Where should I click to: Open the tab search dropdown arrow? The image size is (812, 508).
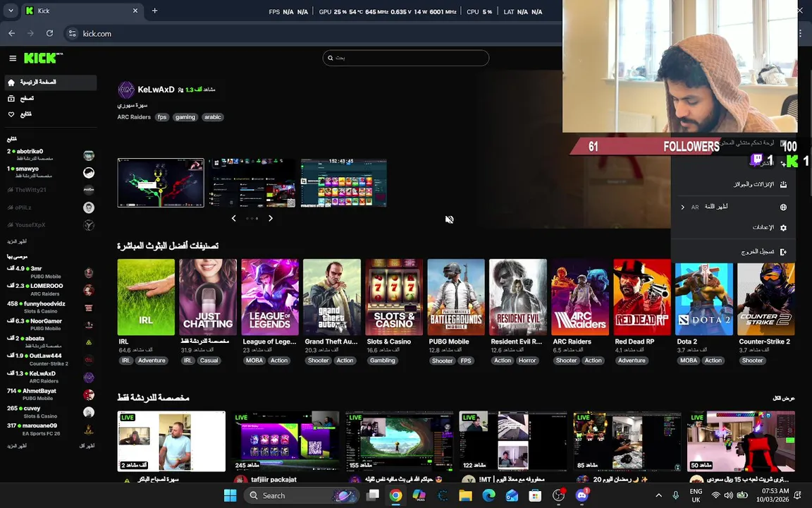[x=11, y=11]
